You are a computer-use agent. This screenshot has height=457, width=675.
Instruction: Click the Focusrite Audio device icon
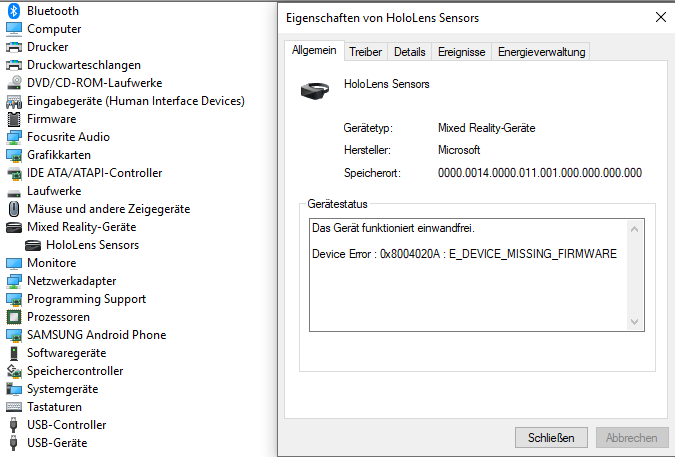[x=14, y=137]
